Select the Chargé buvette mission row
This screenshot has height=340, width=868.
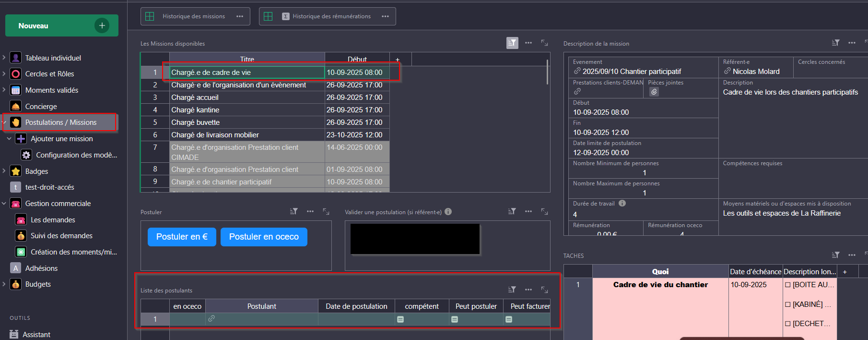tap(247, 122)
